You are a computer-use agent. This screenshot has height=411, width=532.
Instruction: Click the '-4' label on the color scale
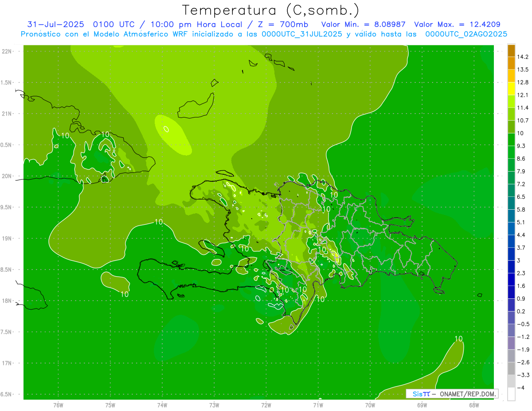point(521,388)
